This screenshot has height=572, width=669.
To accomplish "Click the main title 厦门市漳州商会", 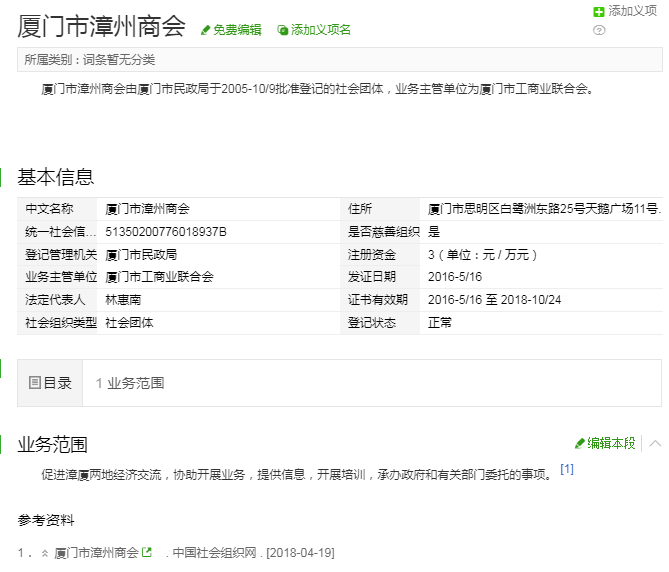I will point(102,26).
